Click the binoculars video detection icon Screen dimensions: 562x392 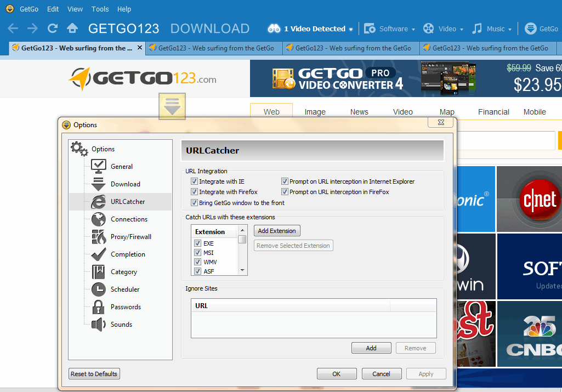point(274,29)
